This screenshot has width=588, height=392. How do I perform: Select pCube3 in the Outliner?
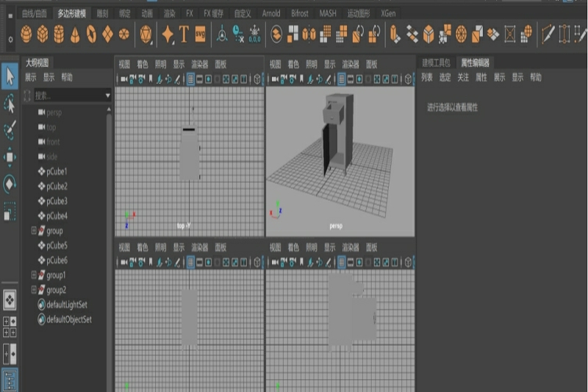coord(57,201)
